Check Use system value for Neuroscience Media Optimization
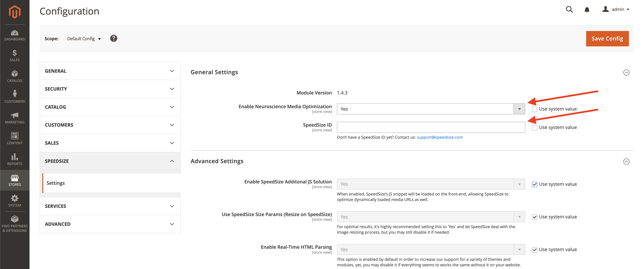Viewport: 644px width, 269px height. pyautogui.click(x=534, y=109)
